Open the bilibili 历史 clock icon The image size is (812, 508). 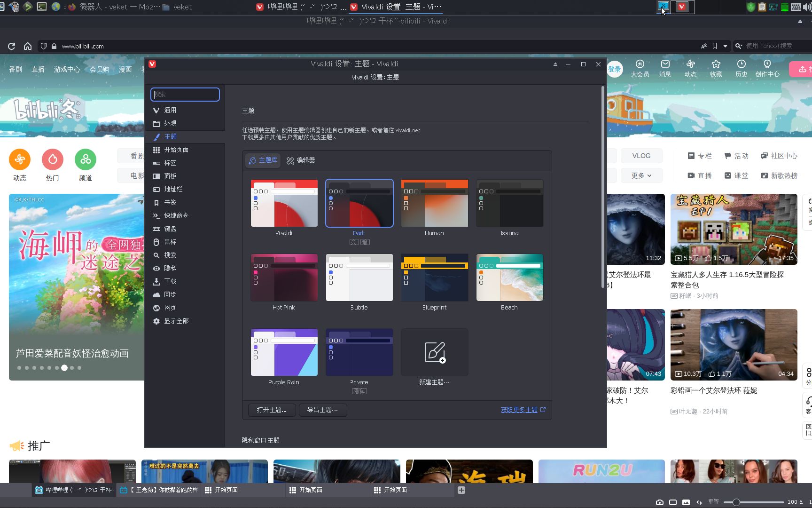point(741,64)
